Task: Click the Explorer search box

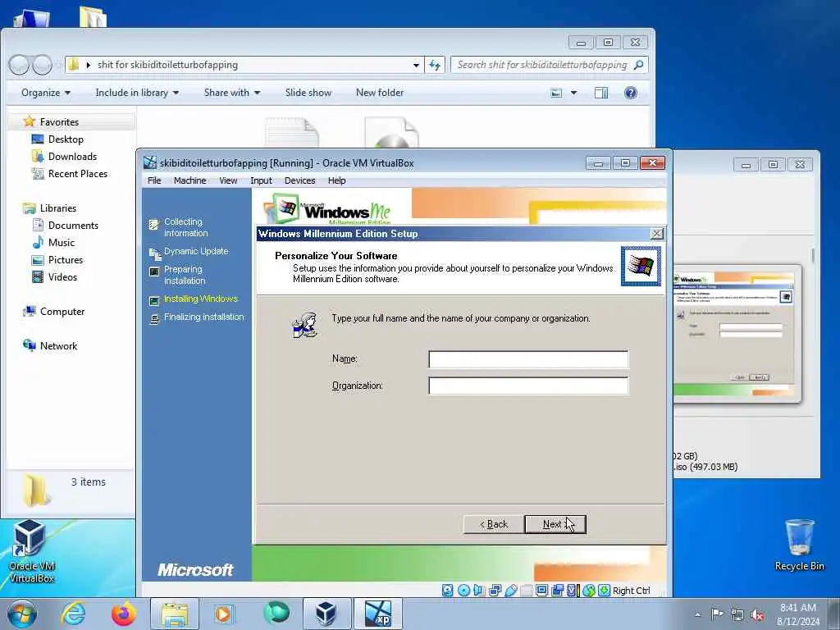Action: click(550, 65)
